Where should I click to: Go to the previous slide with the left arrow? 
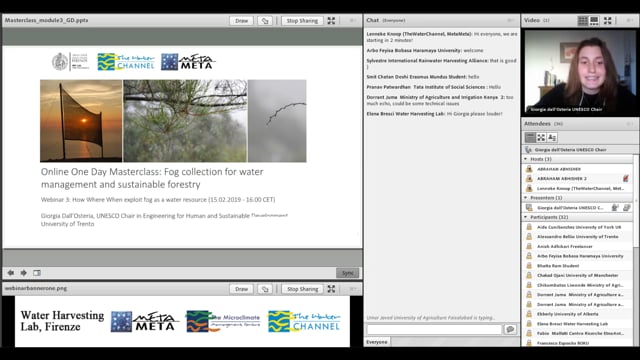11,273
